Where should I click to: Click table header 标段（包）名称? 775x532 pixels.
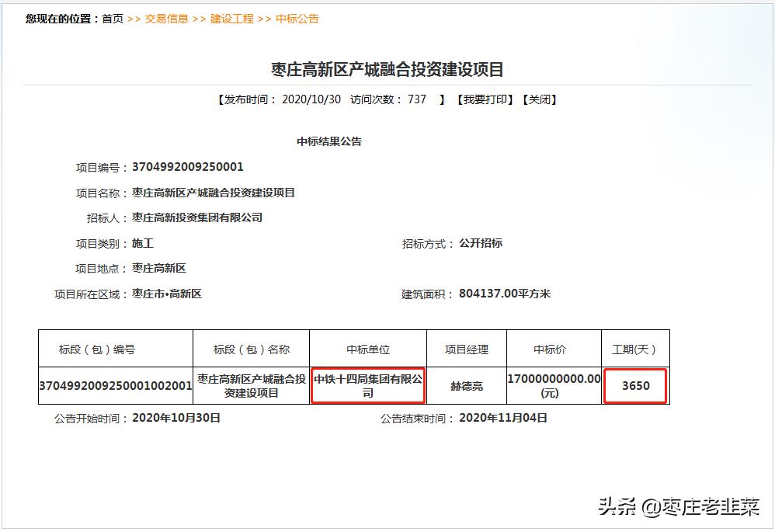(251, 349)
